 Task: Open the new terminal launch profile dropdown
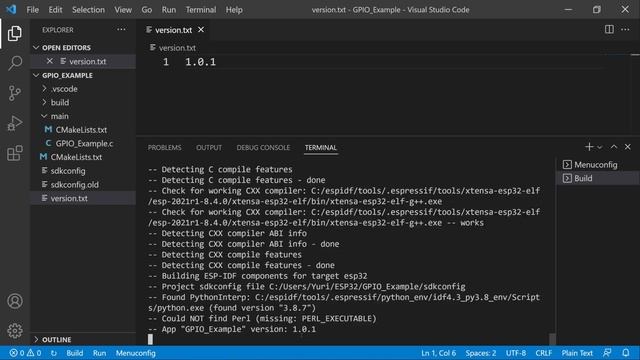click(x=600, y=147)
